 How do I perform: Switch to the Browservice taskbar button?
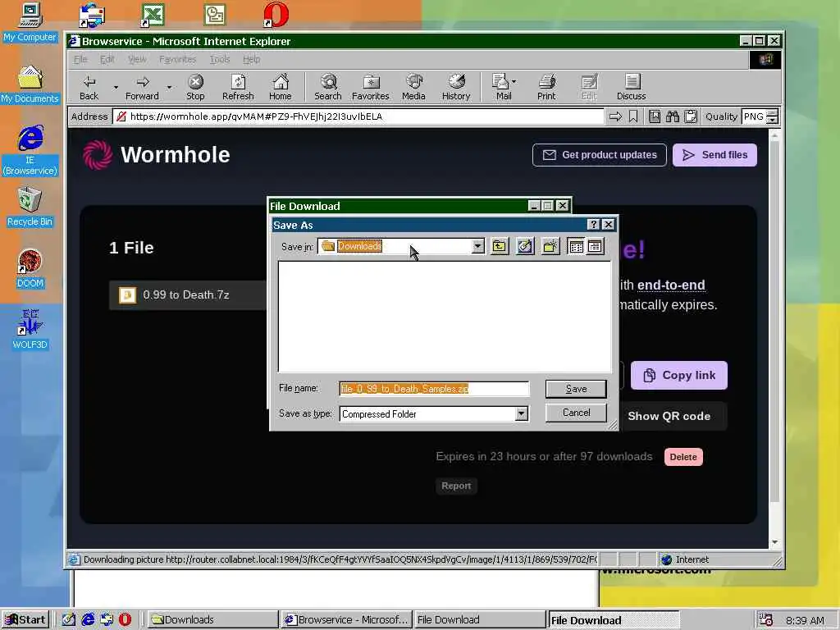(346, 620)
